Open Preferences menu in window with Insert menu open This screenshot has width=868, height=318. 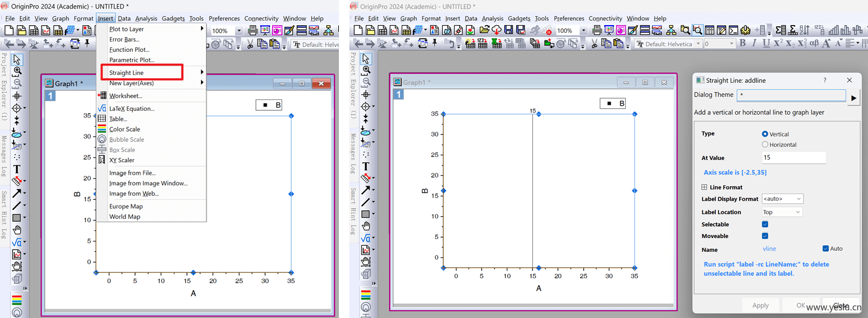pos(224,18)
